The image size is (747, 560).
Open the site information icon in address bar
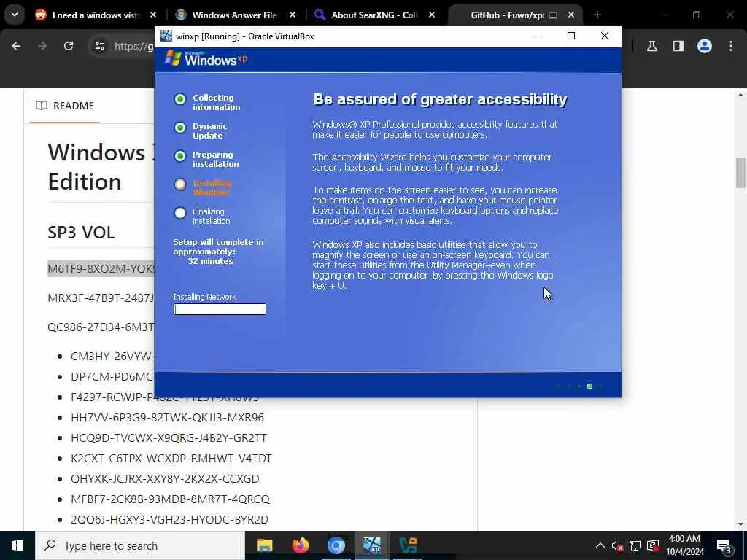tap(99, 46)
